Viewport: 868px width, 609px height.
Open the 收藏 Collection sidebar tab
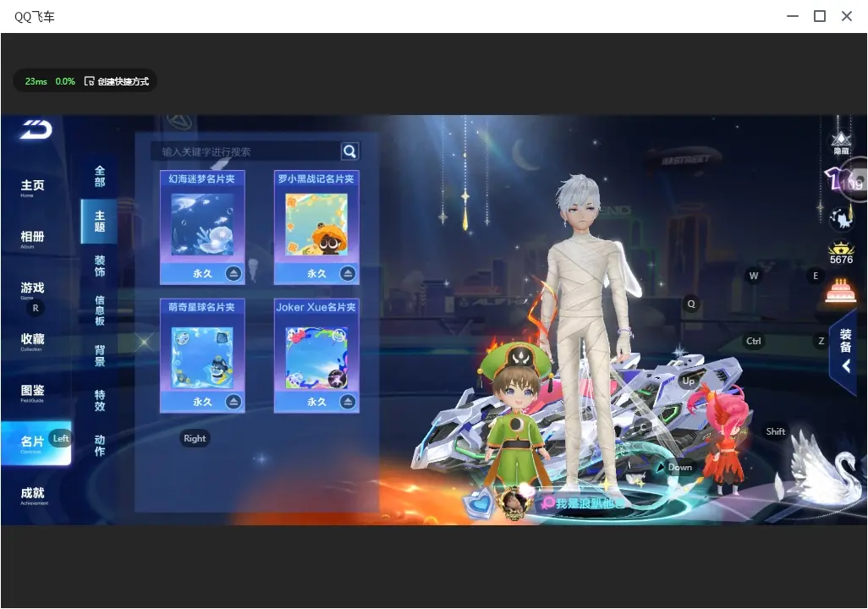(x=33, y=342)
